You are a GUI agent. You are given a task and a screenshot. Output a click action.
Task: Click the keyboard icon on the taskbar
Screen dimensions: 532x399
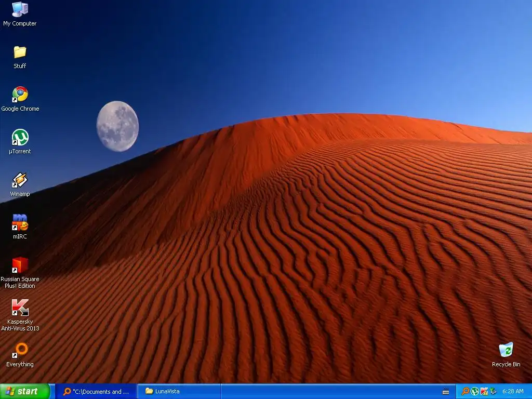pos(446,392)
